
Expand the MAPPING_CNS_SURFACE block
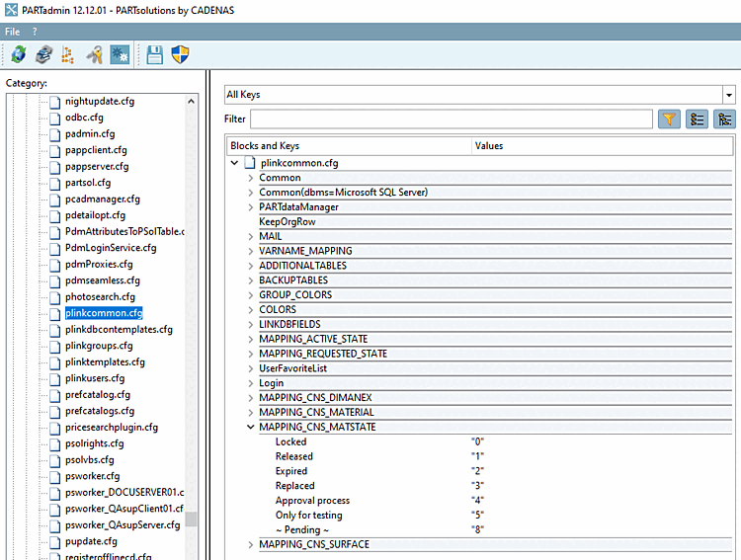tap(251, 545)
